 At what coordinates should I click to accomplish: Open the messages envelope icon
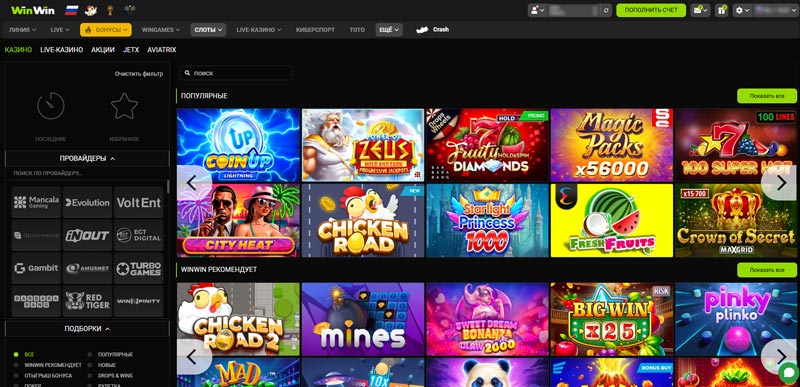point(699,10)
